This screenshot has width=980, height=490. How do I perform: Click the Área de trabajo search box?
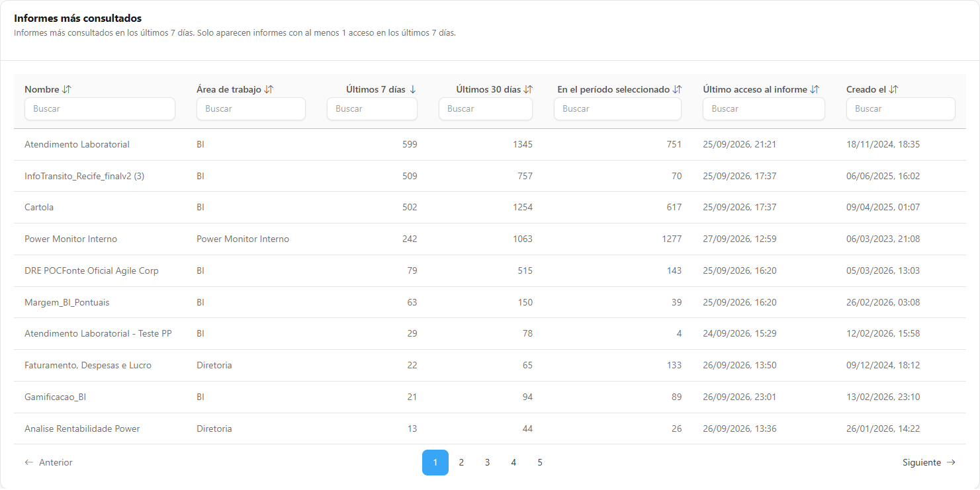click(251, 109)
